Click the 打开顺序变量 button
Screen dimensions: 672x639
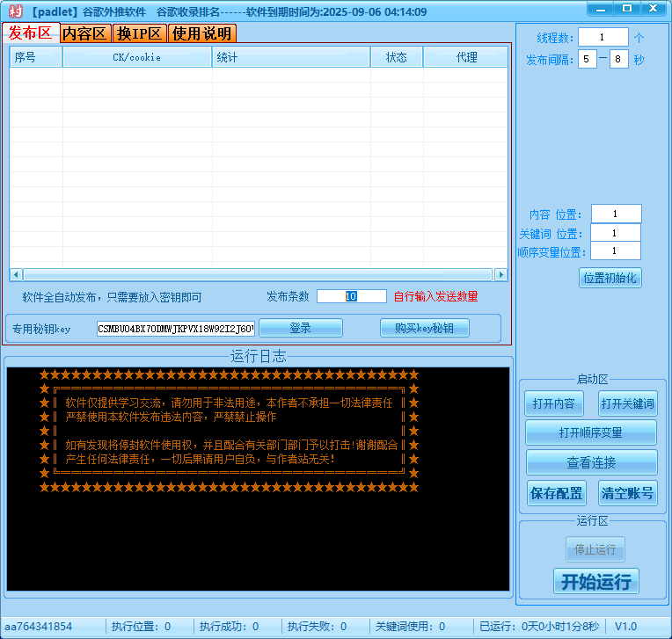[x=590, y=432]
